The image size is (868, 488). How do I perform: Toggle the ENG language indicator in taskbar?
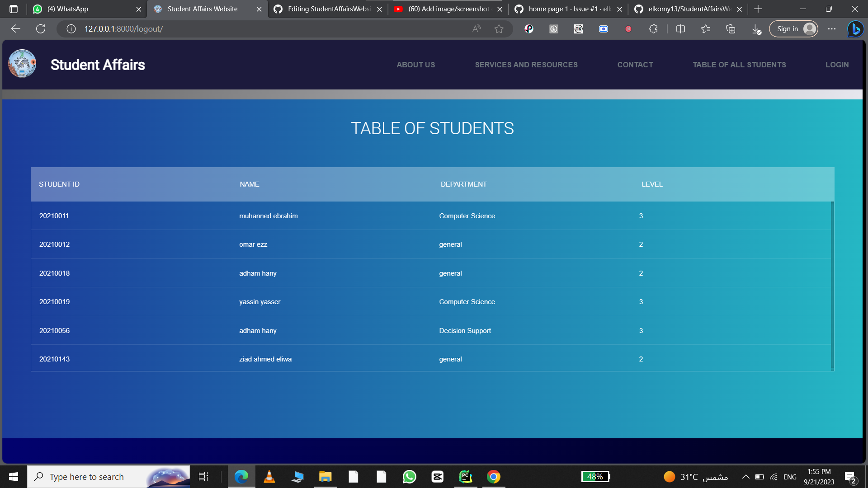tap(790, 476)
